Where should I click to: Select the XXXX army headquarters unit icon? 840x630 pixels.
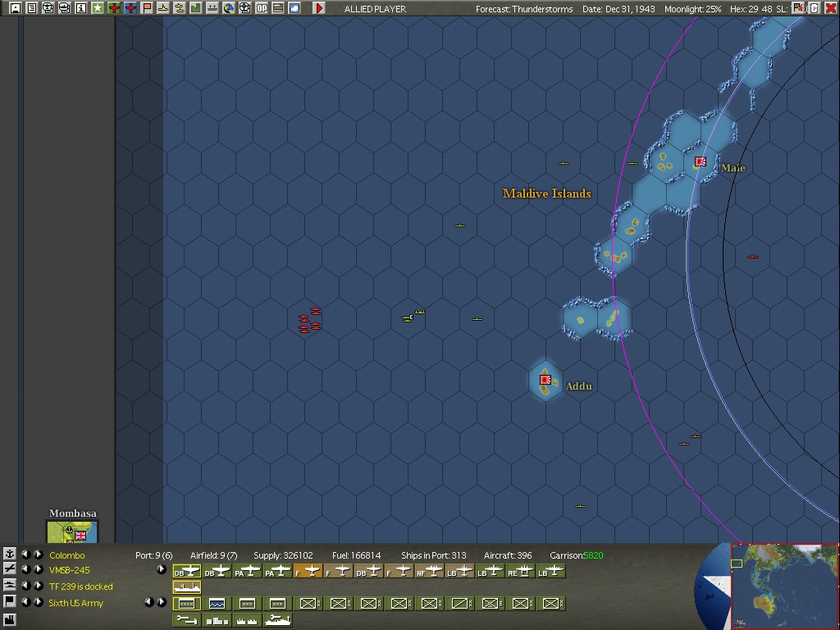click(187, 604)
